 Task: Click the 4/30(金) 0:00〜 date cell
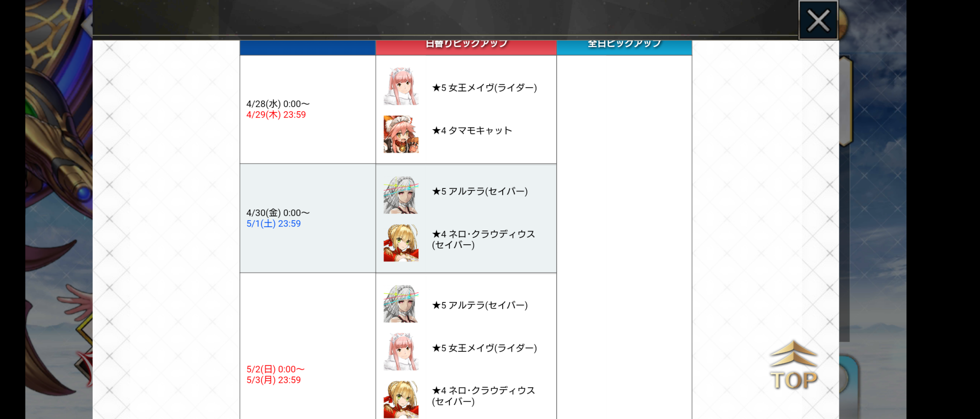click(308, 218)
